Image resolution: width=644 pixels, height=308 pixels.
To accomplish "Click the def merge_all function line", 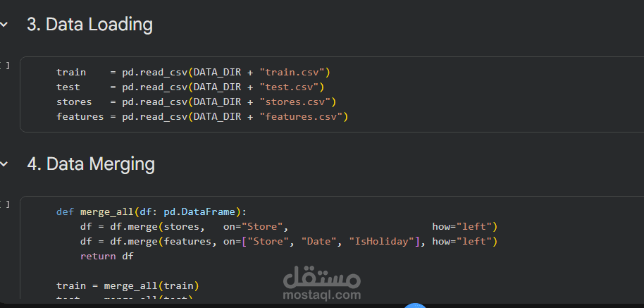I will (x=151, y=212).
